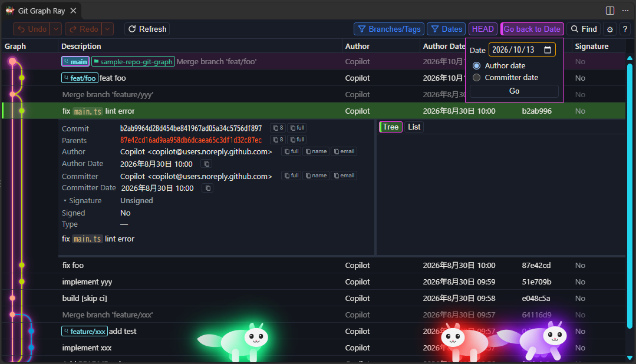Click the sample-repo-git-graph tag label
636x364 pixels.
(x=133, y=62)
